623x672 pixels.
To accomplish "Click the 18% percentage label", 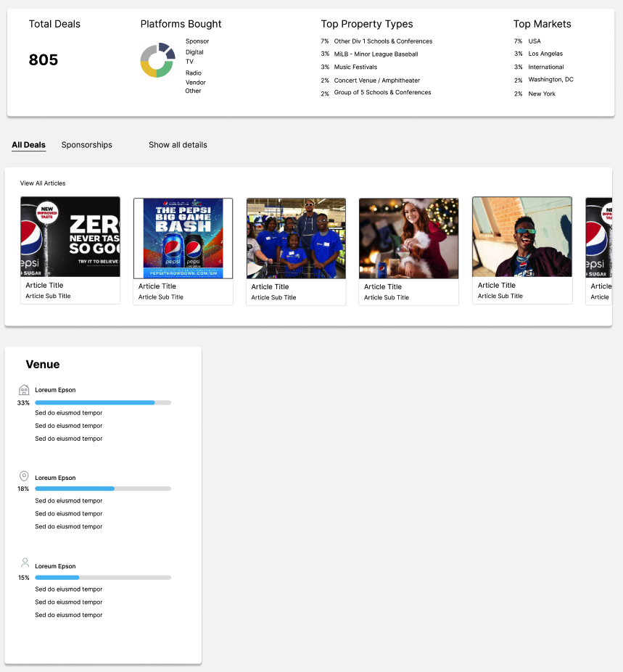I will (x=23, y=489).
